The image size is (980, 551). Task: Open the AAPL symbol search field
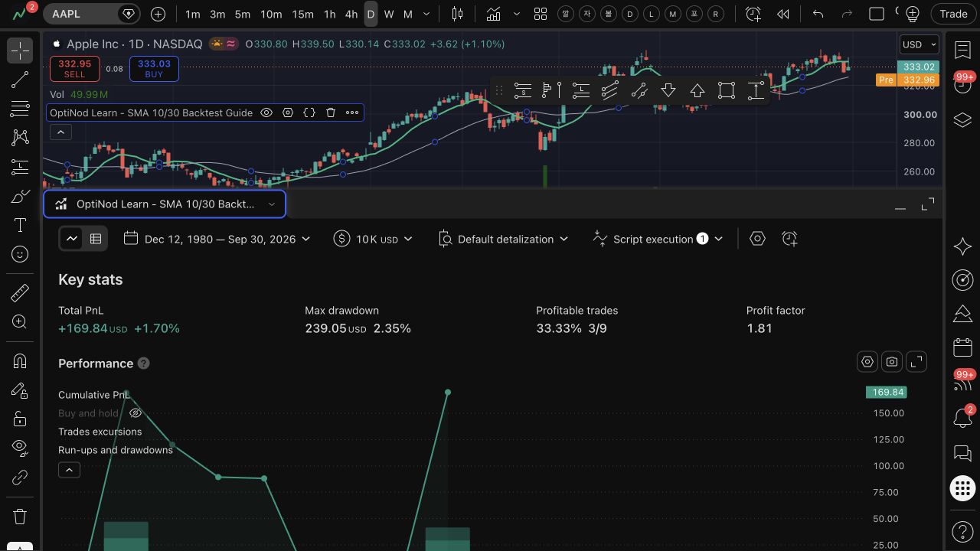click(90, 14)
